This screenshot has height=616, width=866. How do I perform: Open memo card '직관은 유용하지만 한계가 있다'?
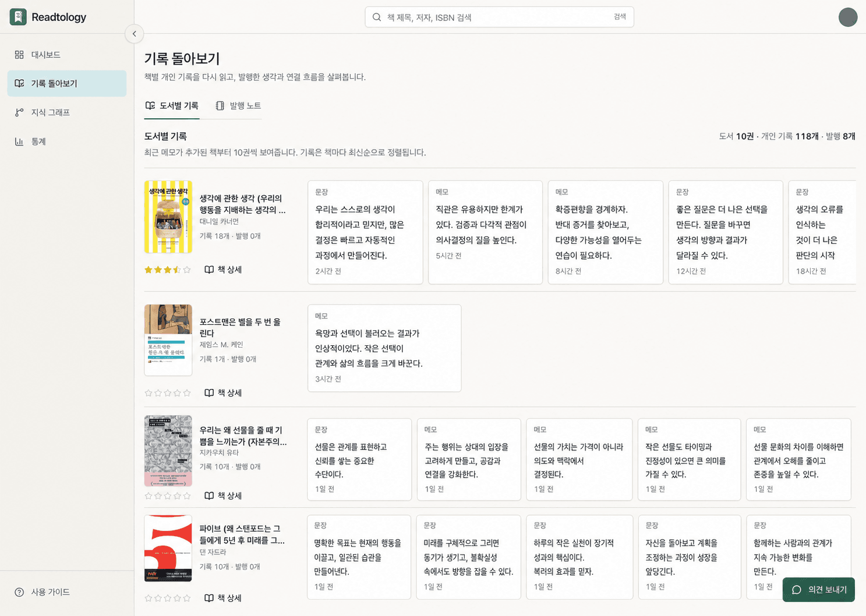485,232
